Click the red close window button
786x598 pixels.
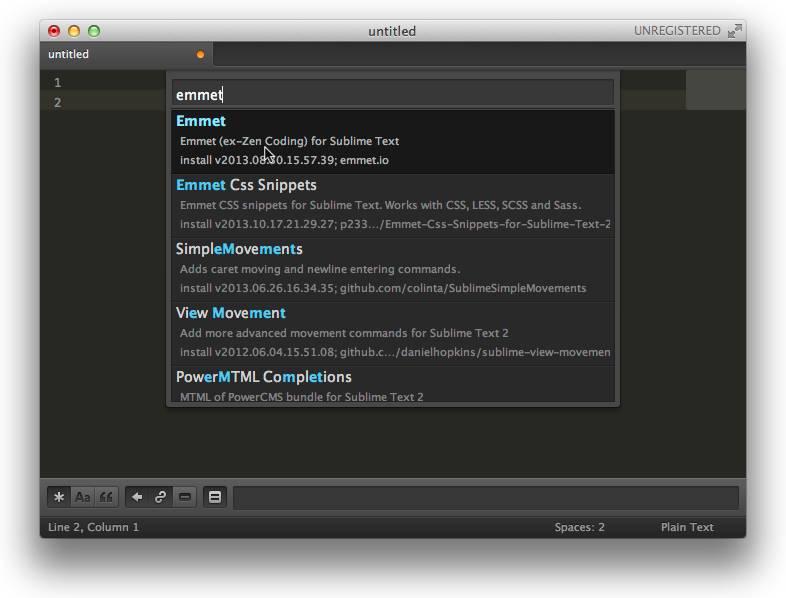(x=54, y=31)
